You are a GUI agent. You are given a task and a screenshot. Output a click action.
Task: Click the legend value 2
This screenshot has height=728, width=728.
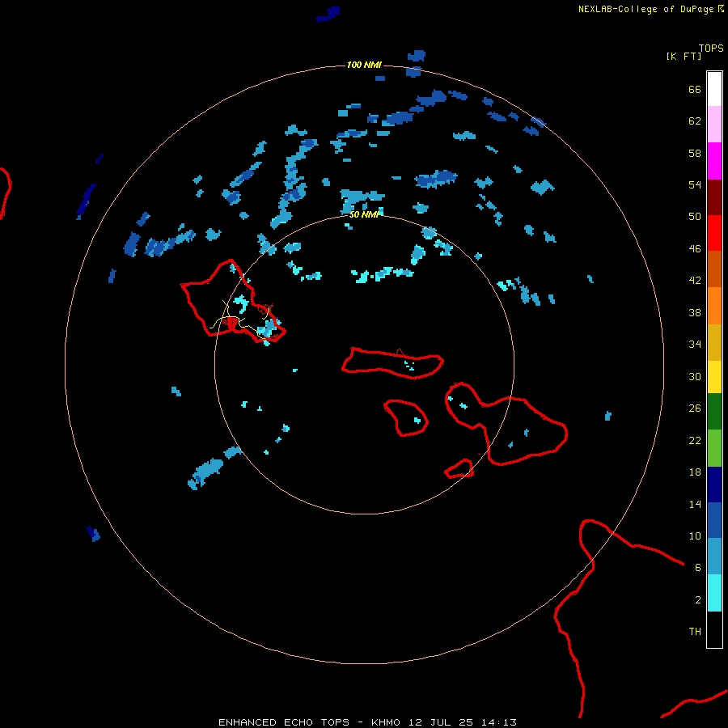coord(698,600)
